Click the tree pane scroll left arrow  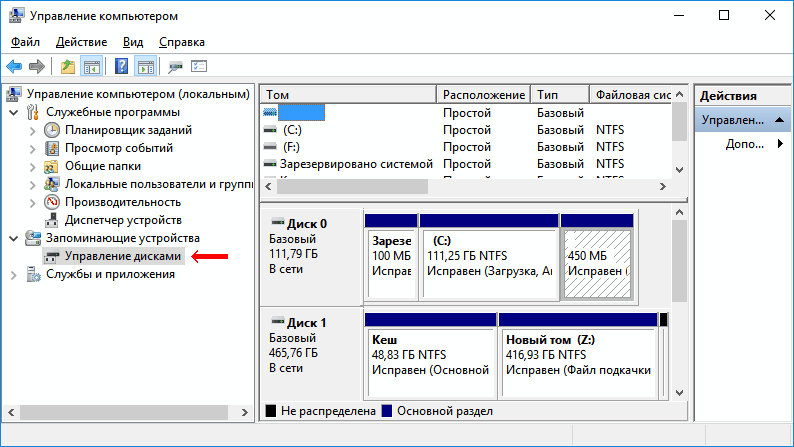point(11,413)
